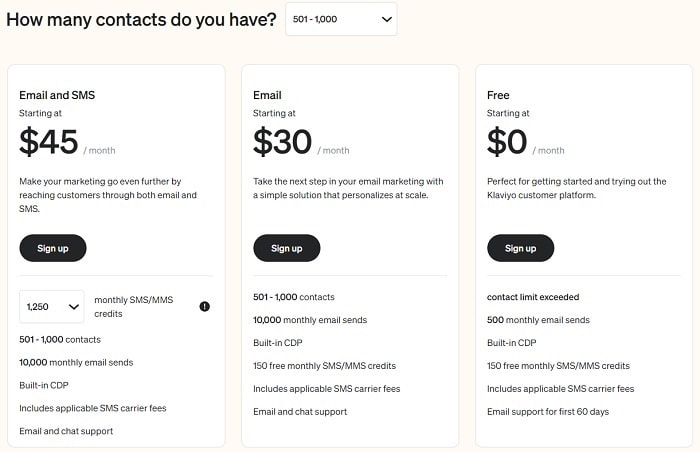Click the info icon beside monthly SMS/MMS credits
700x452 pixels.
[205, 306]
